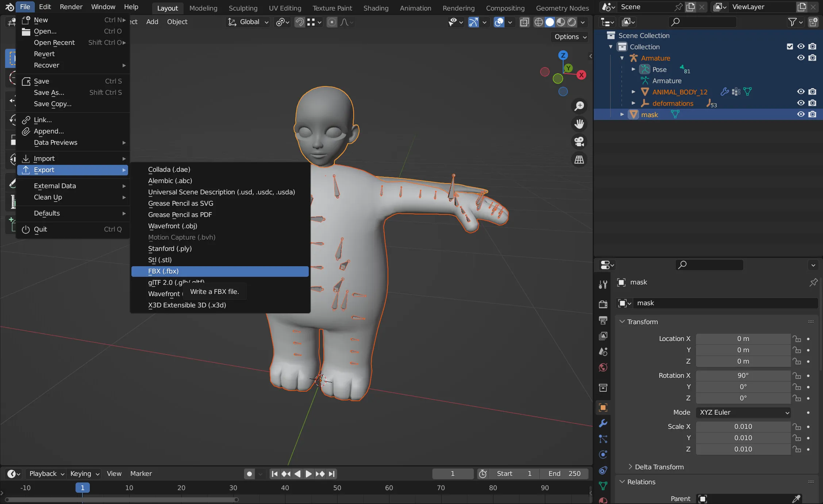Uncheck Collection exclude checkbox

[790, 46]
